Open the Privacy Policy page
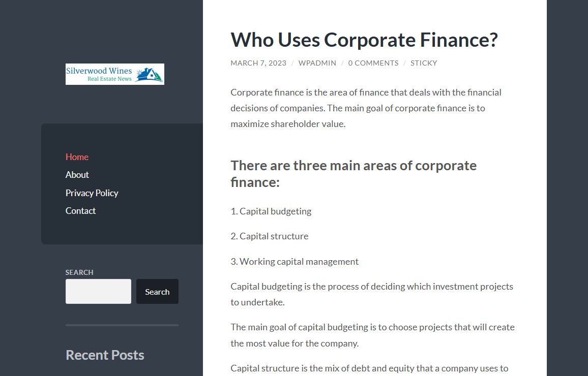This screenshot has height=376, width=588. click(x=92, y=193)
